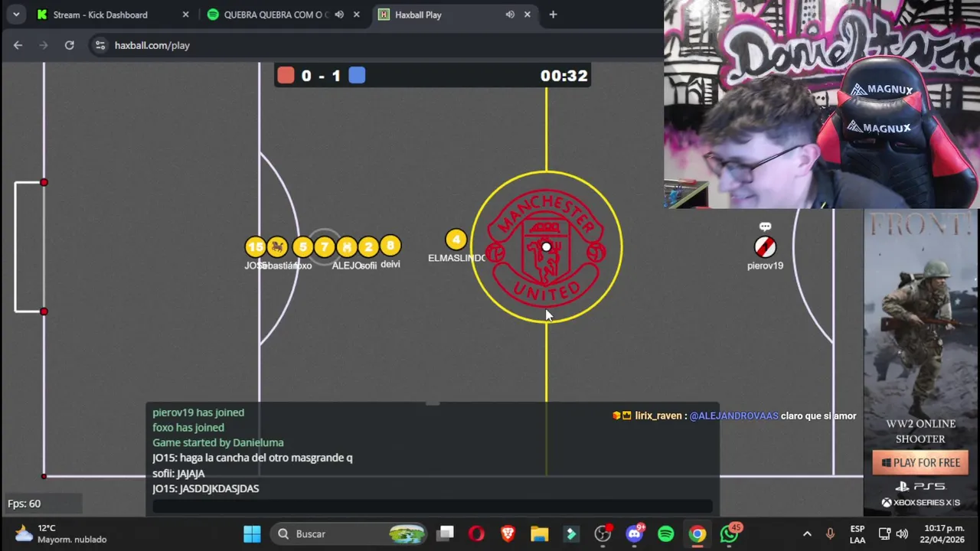Open volume and network quick settings
This screenshot has height=551, width=980.
(893, 533)
